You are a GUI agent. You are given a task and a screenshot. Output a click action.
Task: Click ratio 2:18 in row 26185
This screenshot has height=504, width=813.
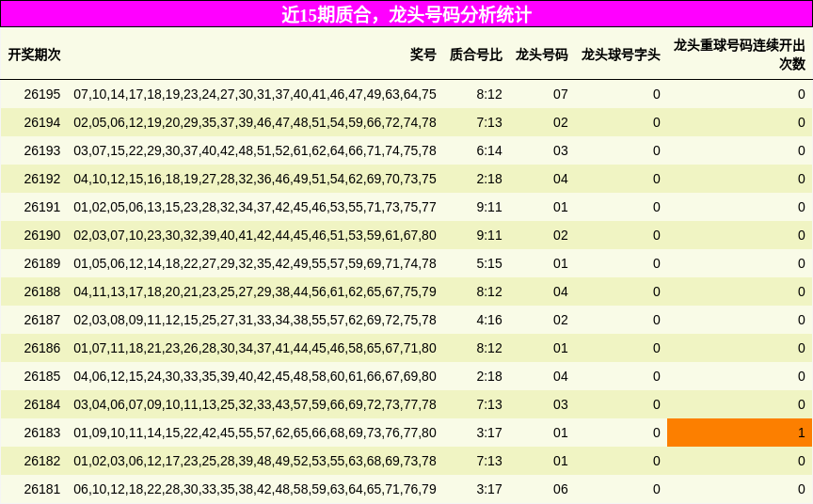point(489,376)
